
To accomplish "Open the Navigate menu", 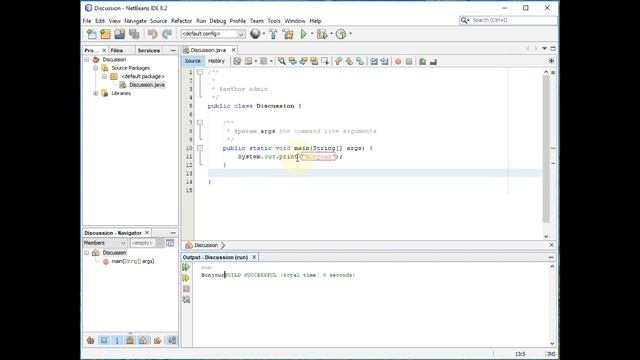I will point(135,21).
